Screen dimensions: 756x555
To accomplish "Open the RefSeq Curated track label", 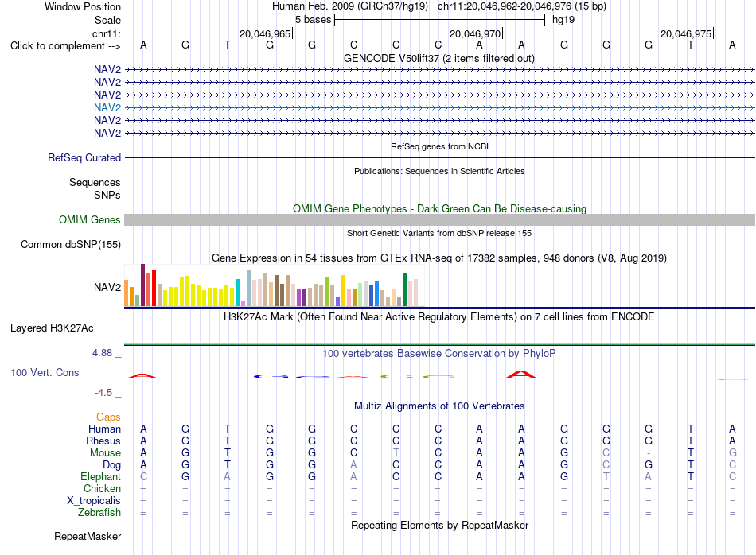I will (x=84, y=157).
